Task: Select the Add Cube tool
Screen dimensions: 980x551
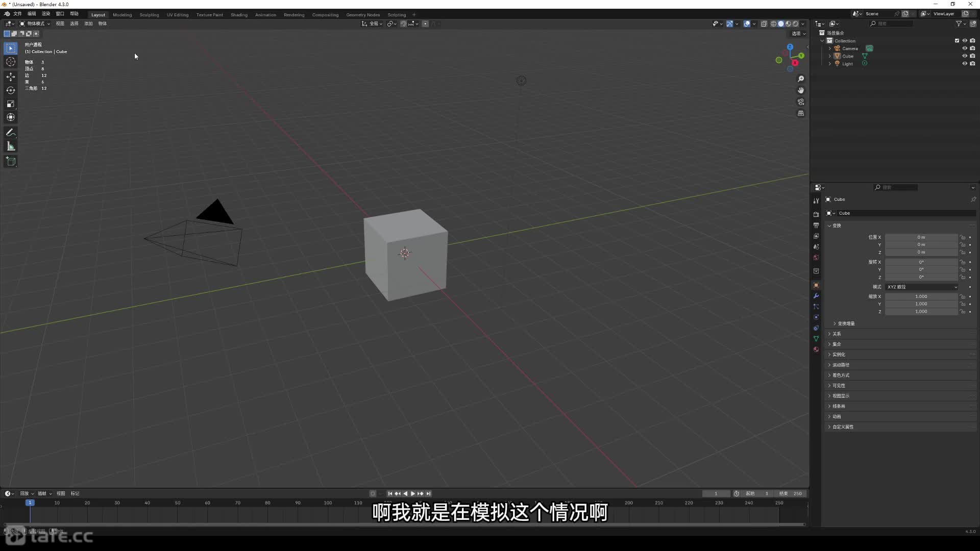Action: tap(11, 162)
